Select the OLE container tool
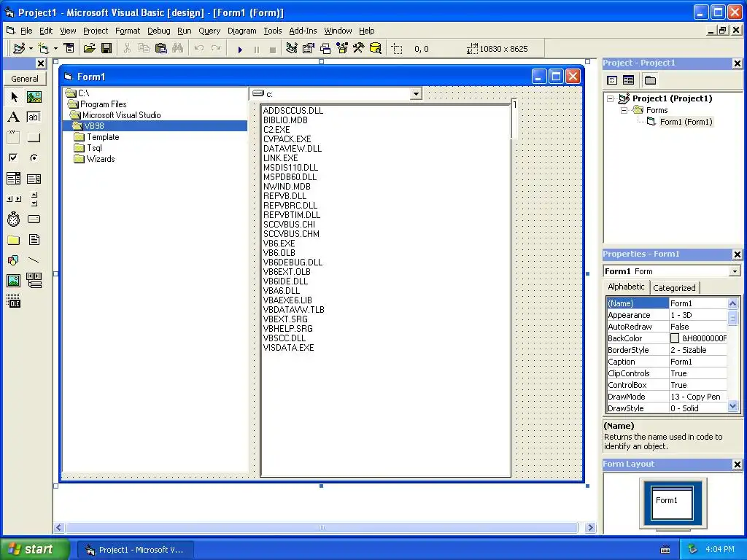 (14, 301)
